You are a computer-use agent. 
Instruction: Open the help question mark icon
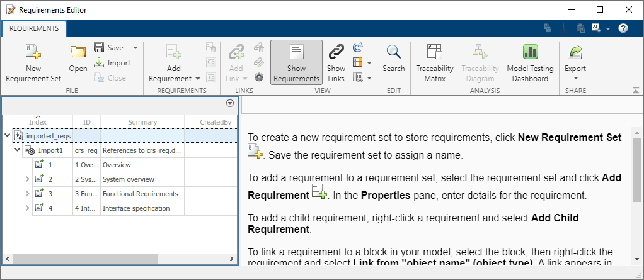623,28
